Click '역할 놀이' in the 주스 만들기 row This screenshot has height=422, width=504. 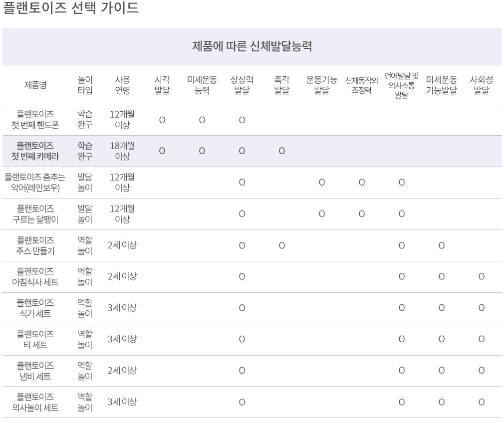(85, 245)
